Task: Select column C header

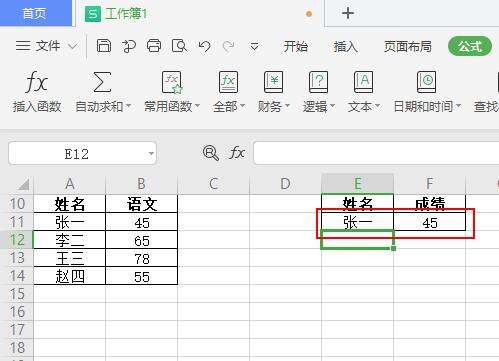Action: (x=213, y=184)
